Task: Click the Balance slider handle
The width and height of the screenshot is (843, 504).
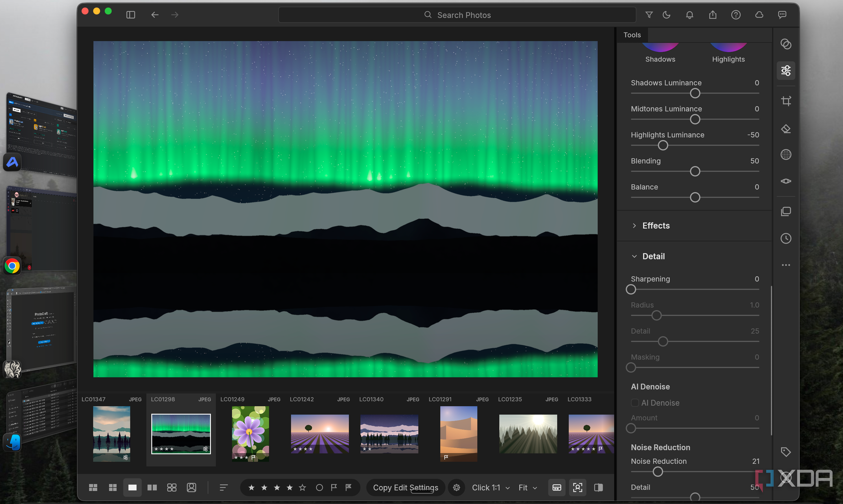Action: click(x=695, y=197)
